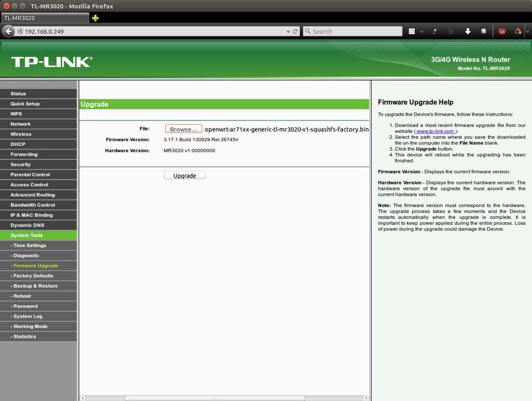
Task: Click the green Upgrade section header
Action: [x=224, y=104]
